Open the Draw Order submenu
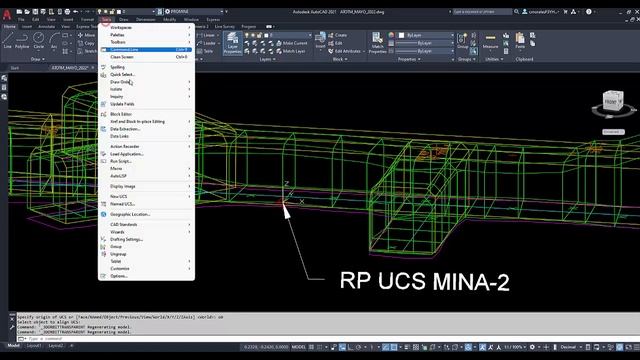 tap(146, 82)
